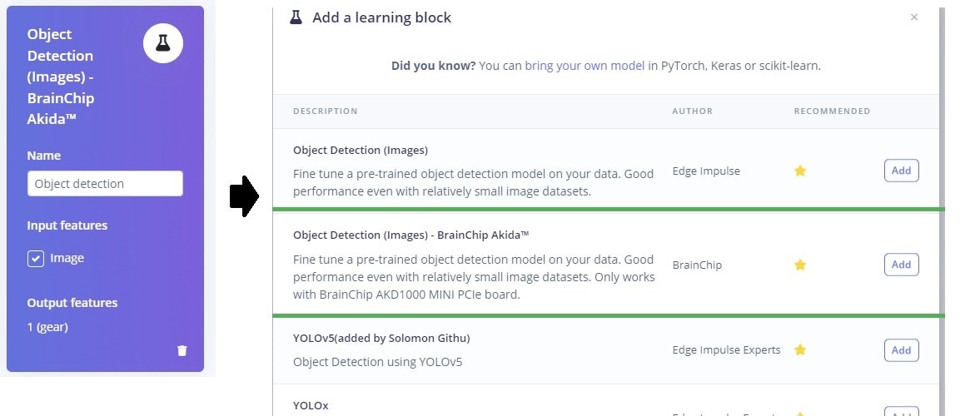The width and height of the screenshot is (980, 416).
Task: Click the recommended star in the YOLOv5 row
Action: [800, 349]
